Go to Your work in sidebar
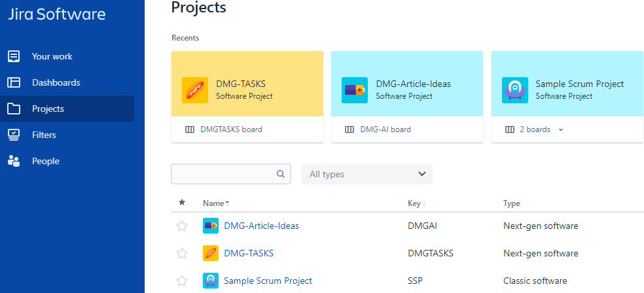Screen dimensions: 644x293 pyautogui.click(x=52, y=56)
